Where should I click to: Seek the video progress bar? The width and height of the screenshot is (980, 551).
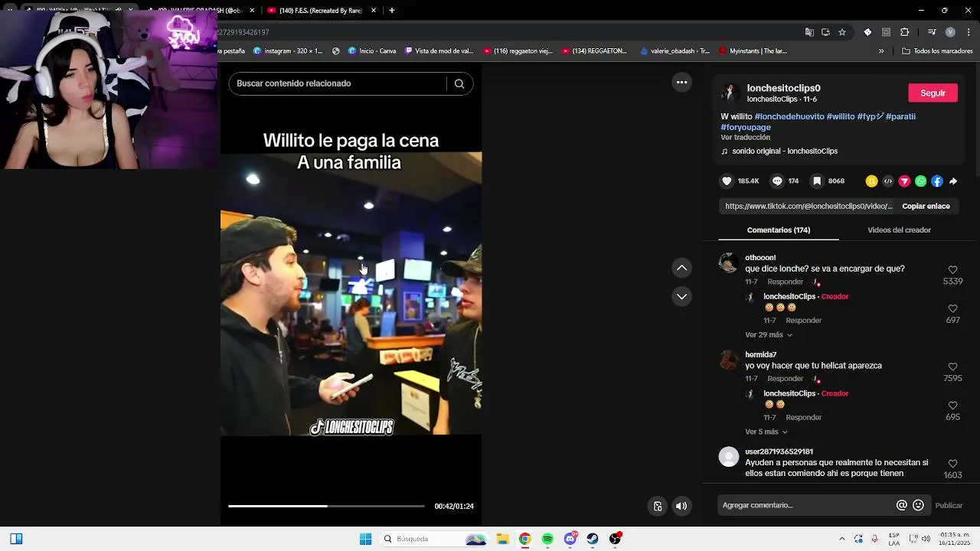tap(326, 506)
